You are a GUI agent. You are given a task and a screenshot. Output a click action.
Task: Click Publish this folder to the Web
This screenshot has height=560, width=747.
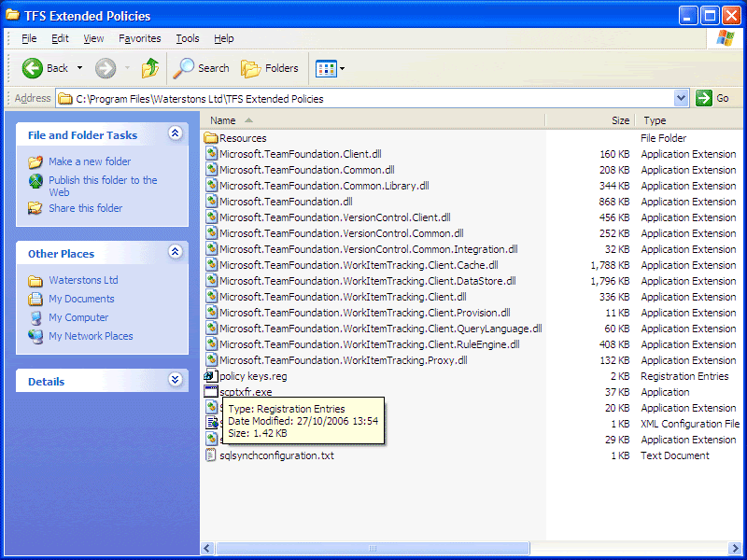(103, 186)
